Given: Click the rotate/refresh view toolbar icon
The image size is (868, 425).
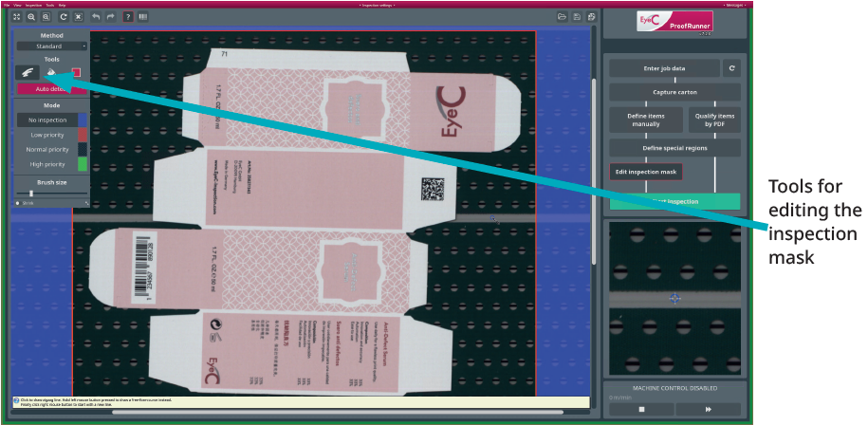Looking at the screenshot, I should 64,17.
